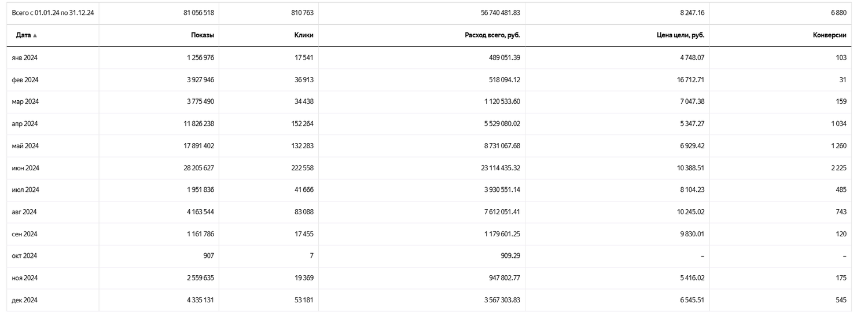This screenshot has height=318, width=868.
Task: Click the April clicks value 152 264
Action: (304, 124)
